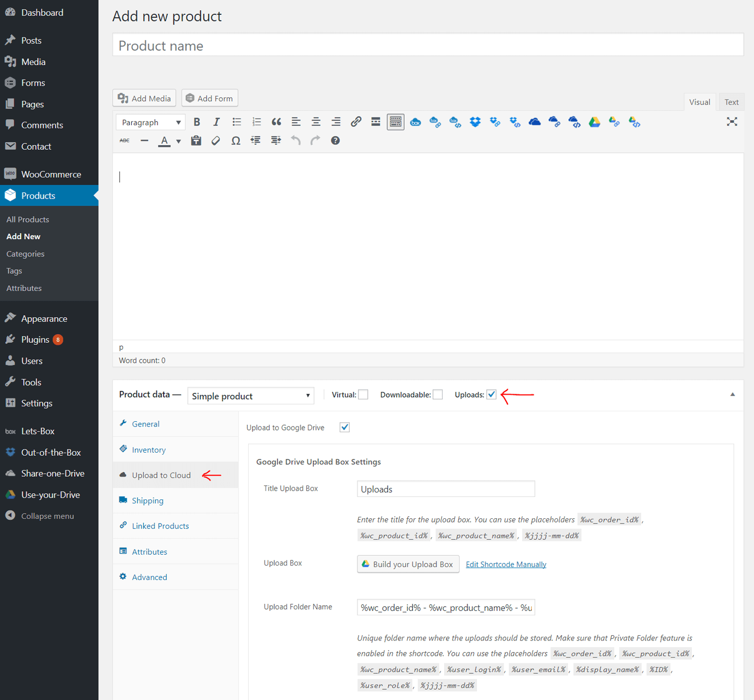Viewport: 754px width, 700px height.
Task: Enable the Virtual checkbox
Action: coord(363,395)
